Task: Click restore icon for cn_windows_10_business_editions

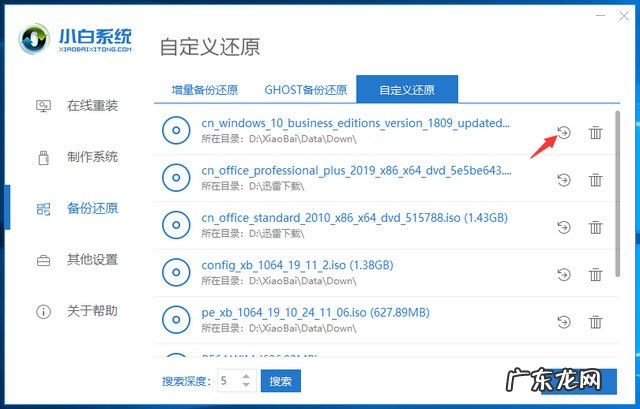Action: click(564, 132)
